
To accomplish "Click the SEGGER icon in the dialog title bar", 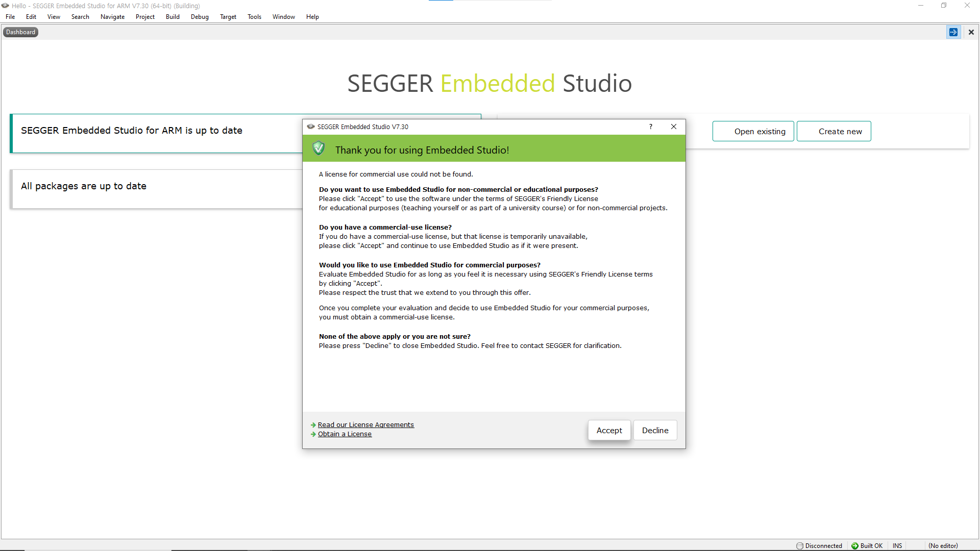I will point(310,127).
